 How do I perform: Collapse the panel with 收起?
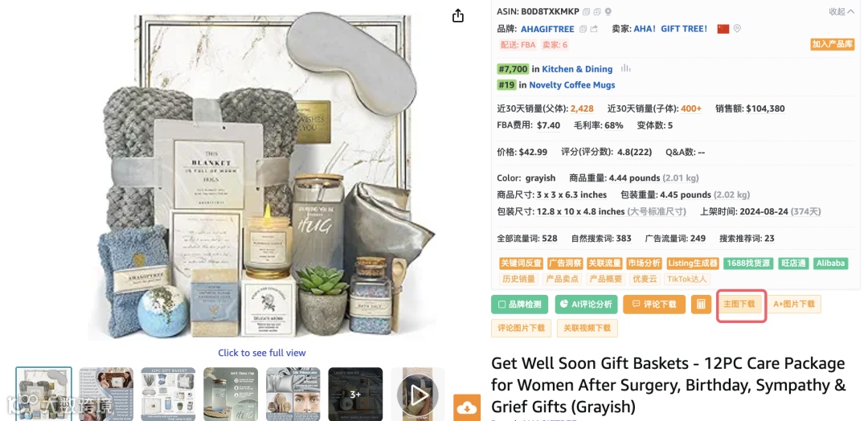pyautogui.click(x=841, y=11)
